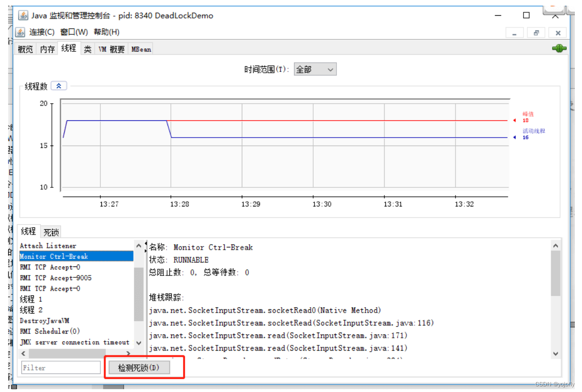Open the VM 概要 tab
Image resolution: width=582 pixels, height=392 pixels.
coord(112,49)
